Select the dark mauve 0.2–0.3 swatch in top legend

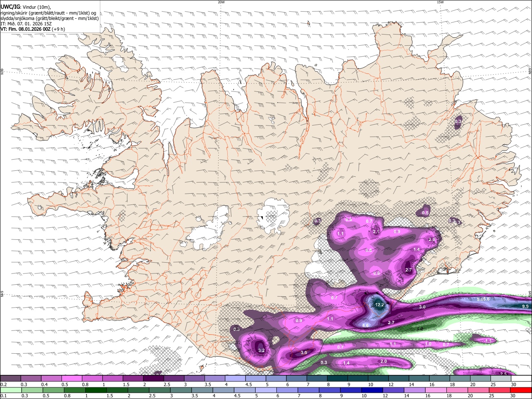click(10, 379)
